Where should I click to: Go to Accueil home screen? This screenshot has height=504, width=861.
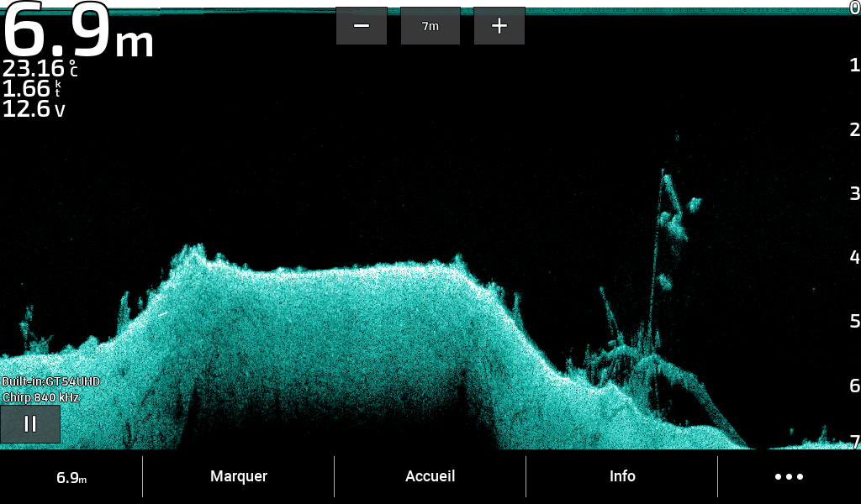pyautogui.click(x=430, y=477)
